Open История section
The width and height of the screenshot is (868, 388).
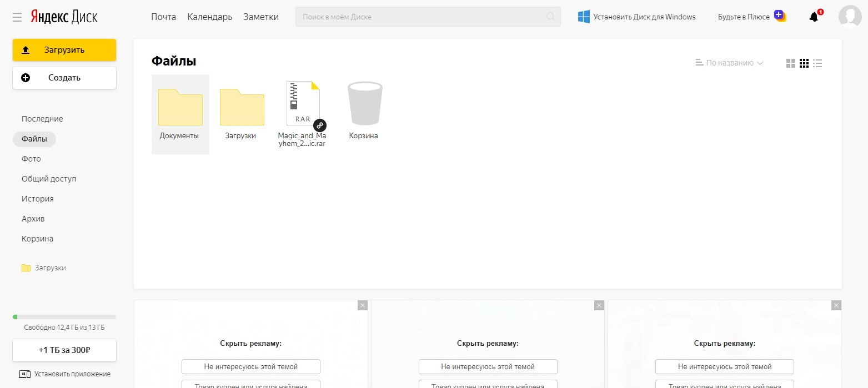tap(38, 199)
